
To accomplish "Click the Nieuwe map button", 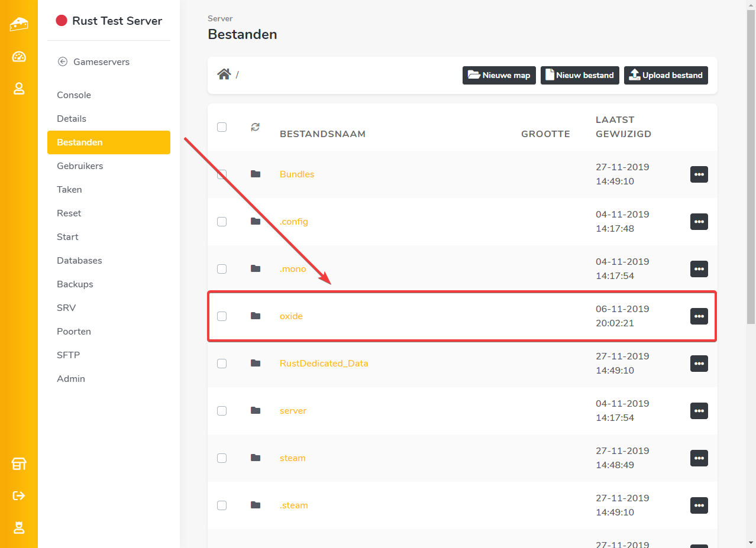I will click(499, 75).
